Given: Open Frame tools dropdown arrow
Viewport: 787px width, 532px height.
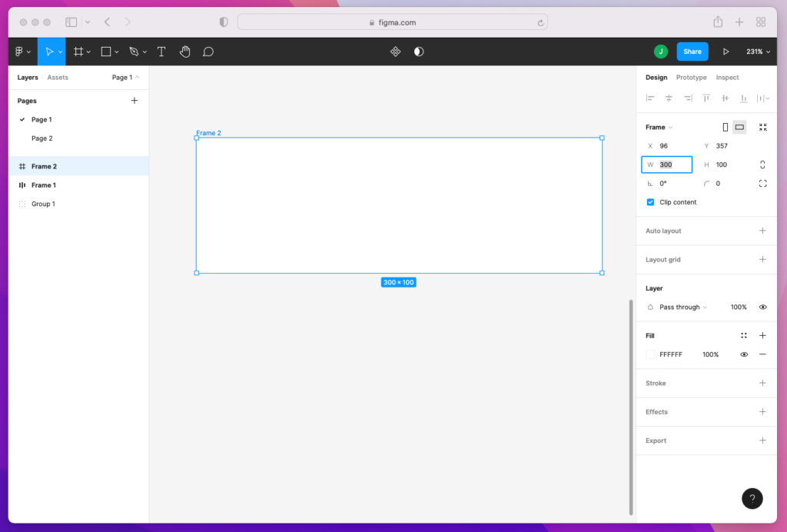Looking at the screenshot, I should [88, 52].
